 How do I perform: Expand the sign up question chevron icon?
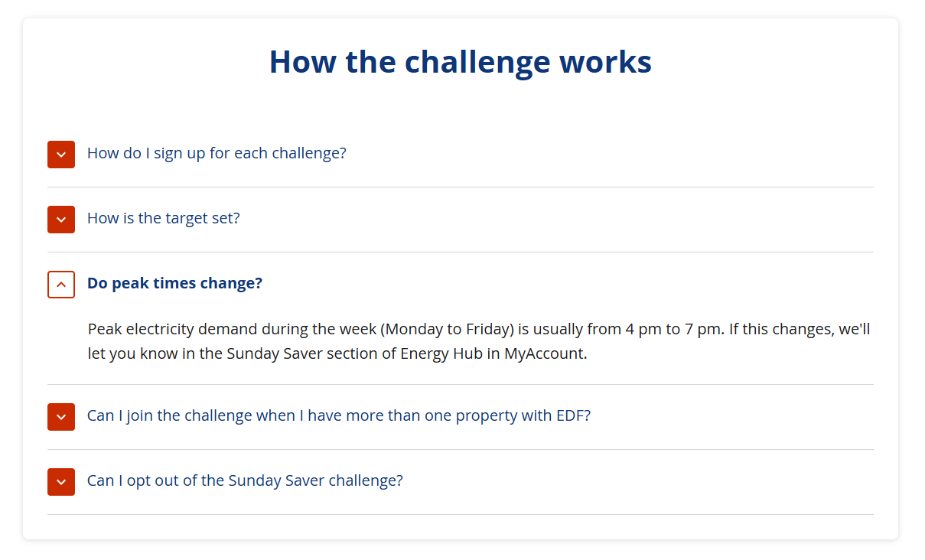[61, 155]
